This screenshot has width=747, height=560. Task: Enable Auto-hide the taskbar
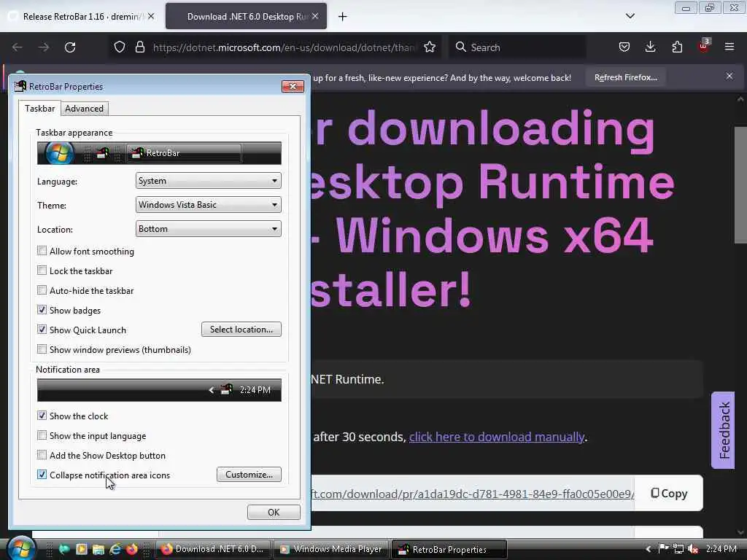(x=42, y=290)
